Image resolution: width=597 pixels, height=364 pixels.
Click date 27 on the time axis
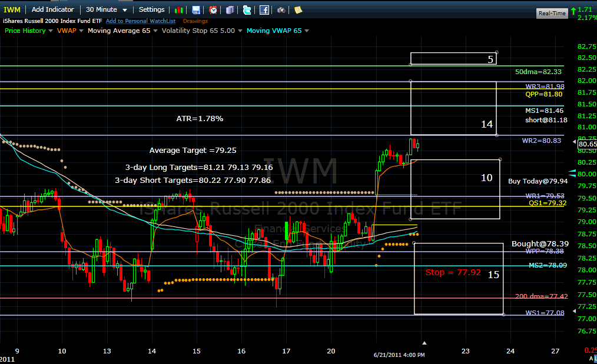point(555,351)
